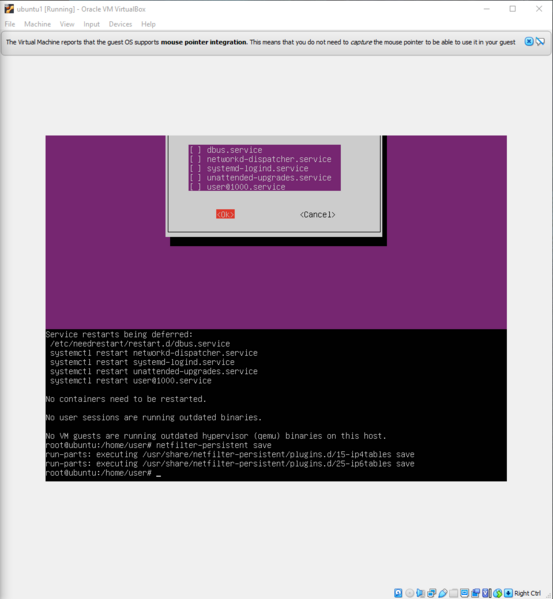Click 'No containers need to be restarted.' line
Image resolution: width=553 pixels, height=599 pixels.
click(x=126, y=399)
